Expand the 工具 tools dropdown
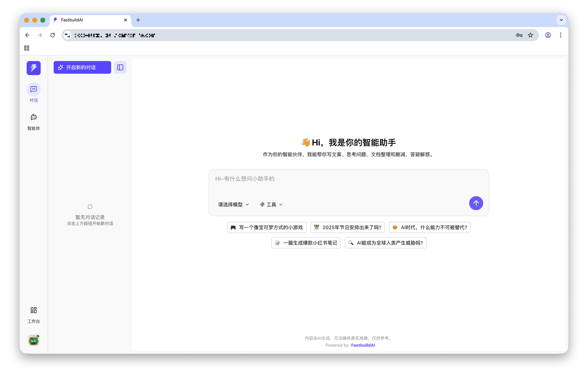The image size is (588, 380). 271,204
